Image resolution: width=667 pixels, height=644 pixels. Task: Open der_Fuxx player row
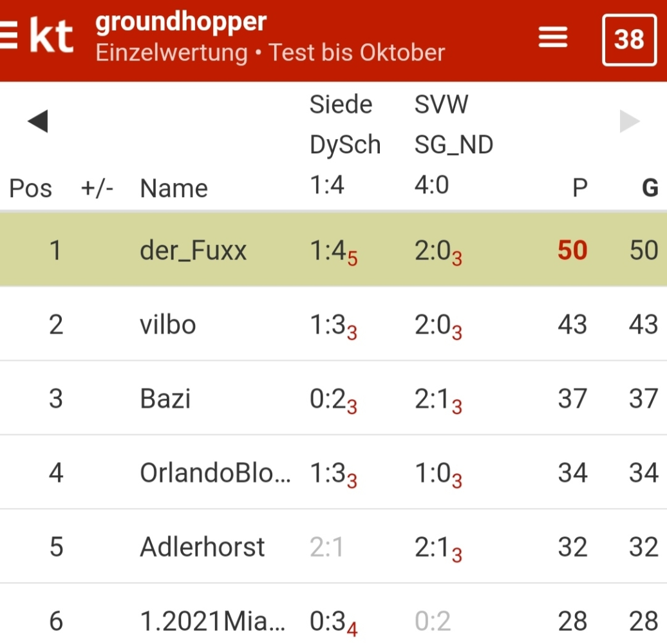333,249
